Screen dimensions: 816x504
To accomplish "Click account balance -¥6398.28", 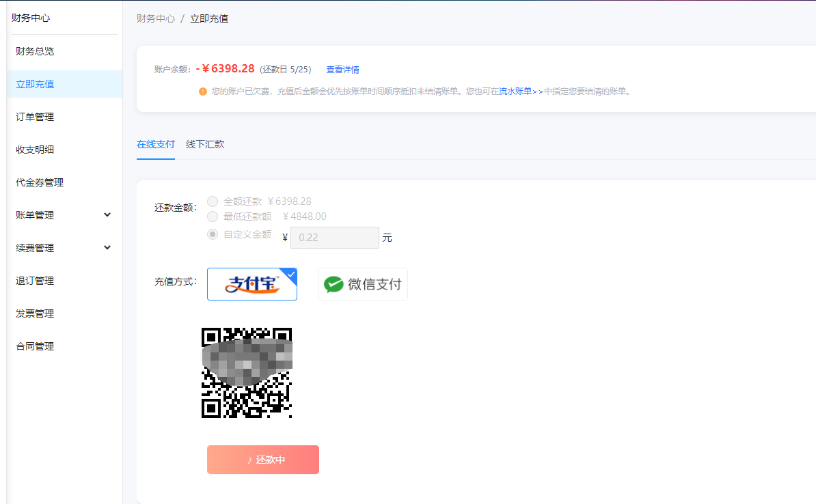I will [x=226, y=69].
